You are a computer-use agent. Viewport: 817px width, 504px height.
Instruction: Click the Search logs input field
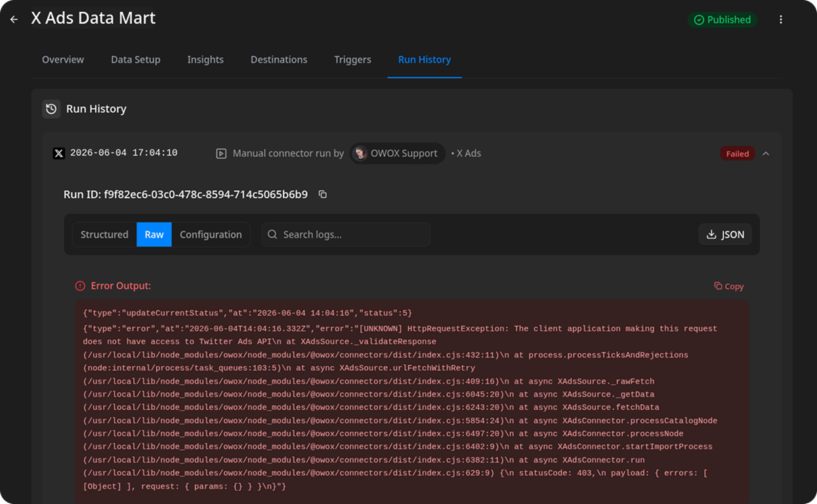(x=346, y=234)
